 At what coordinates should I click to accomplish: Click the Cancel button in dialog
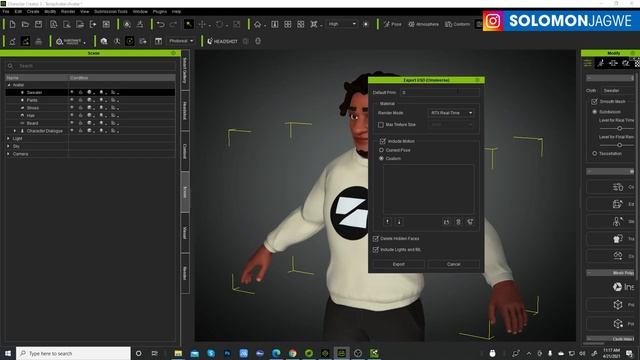(453, 264)
